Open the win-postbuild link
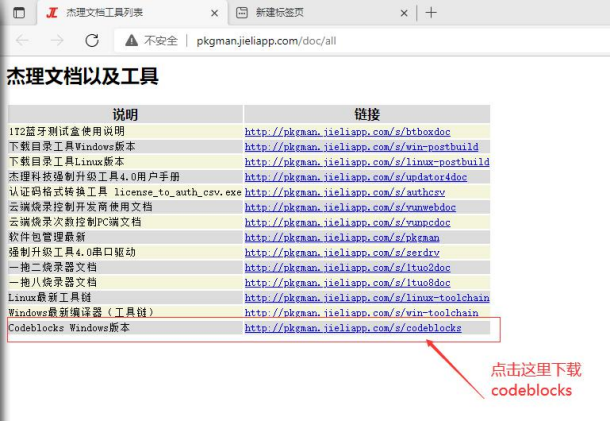610x421 pixels. (x=361, y=147)
